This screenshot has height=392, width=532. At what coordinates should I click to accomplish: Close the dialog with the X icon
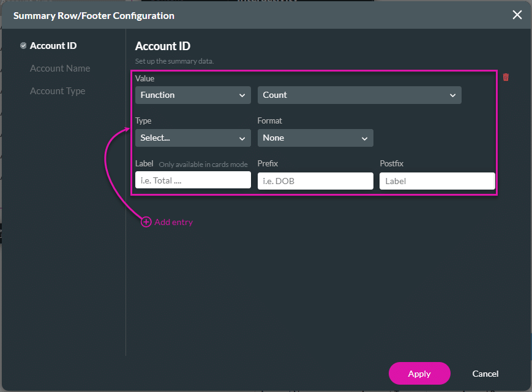[x=517, y=15]
